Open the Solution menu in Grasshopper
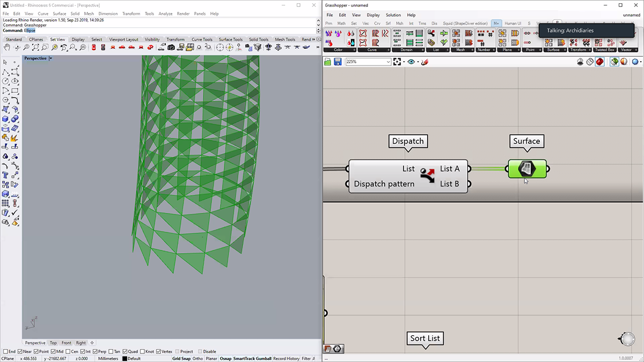 (x=393, y=15)
